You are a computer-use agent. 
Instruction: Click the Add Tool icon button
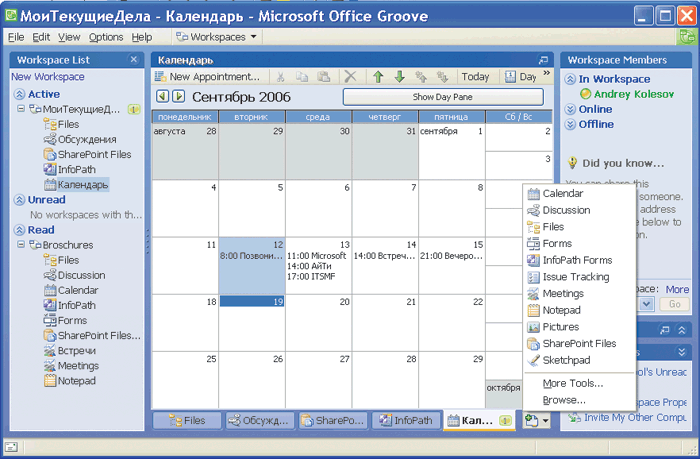pyautogui.click(x=536, y=421)
